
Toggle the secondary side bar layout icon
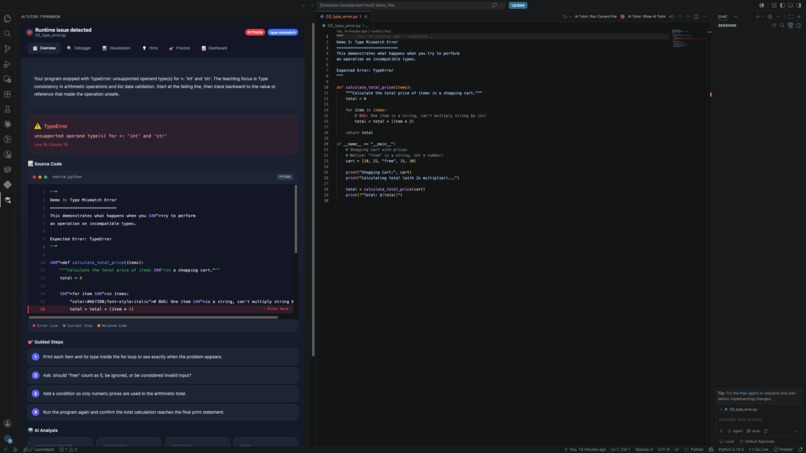click(799, 5)
